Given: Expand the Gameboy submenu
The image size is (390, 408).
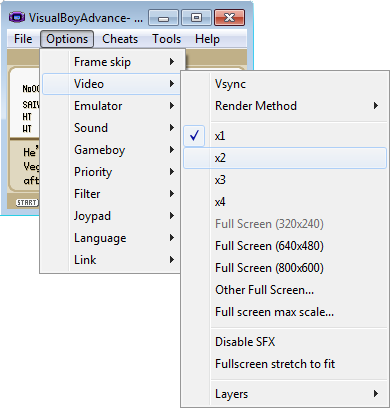Looking at the screenshot, I should (x=112, y=150).
